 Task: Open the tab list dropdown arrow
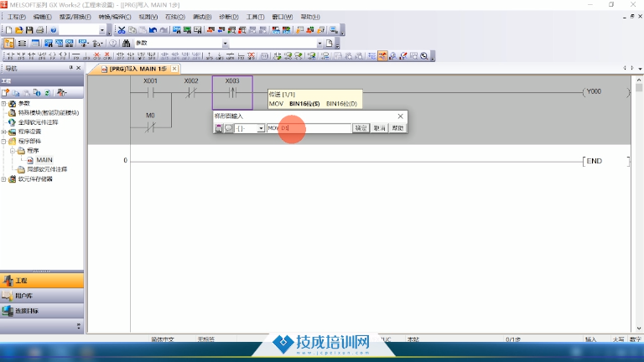640,69
